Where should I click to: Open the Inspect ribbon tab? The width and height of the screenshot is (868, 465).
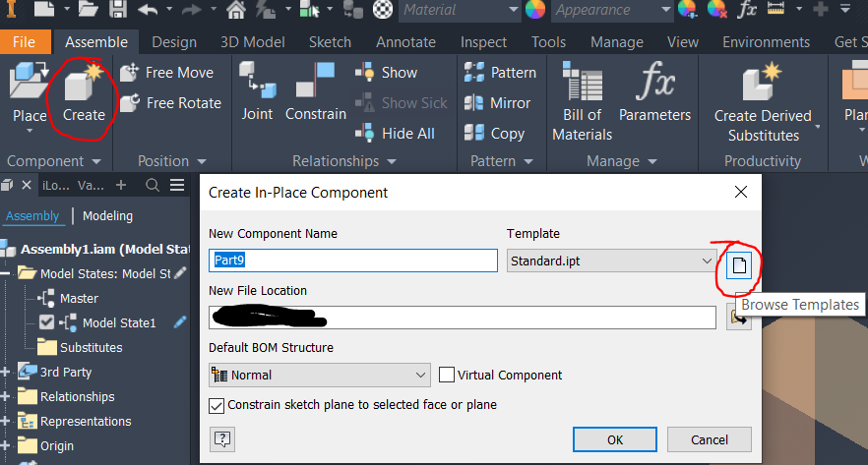click(x=483, y=42)
